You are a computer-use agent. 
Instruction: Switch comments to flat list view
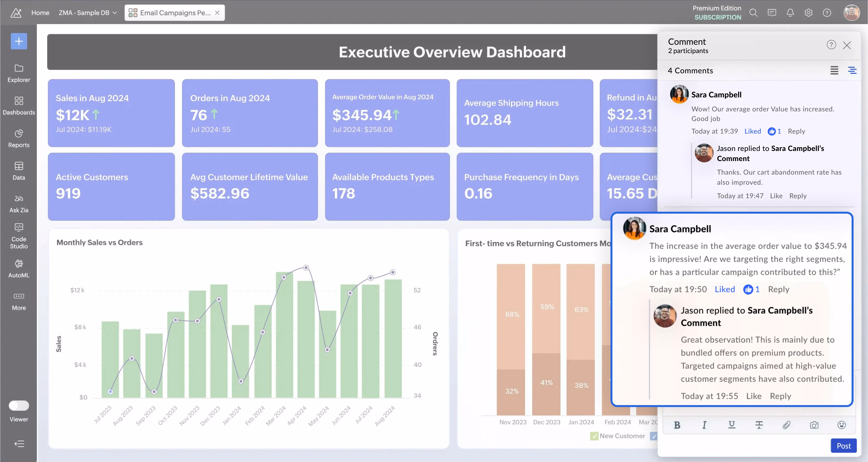click(x=834, y=70)
